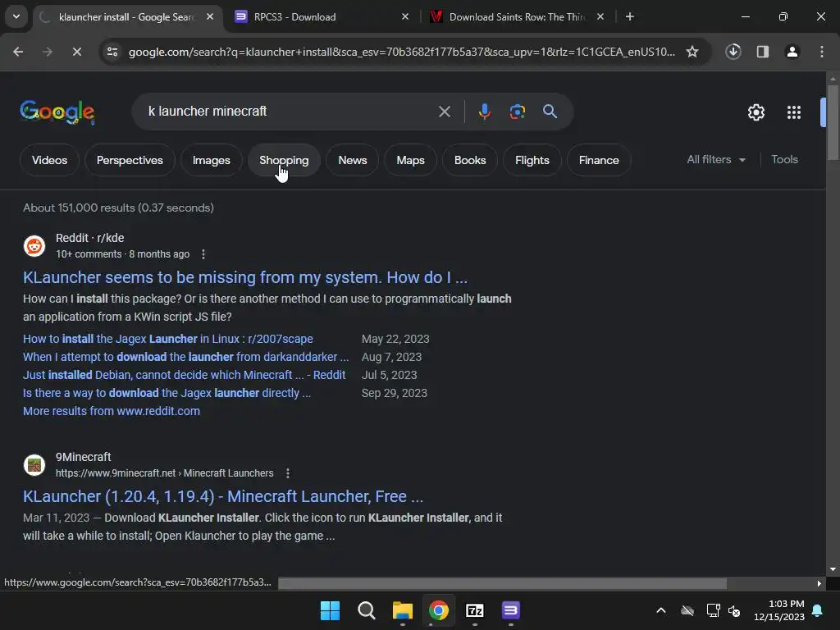This screenshot has height=630, width=840.
Task: Click horizontal scrollbar right arrow
Action: click(x=819, y=583)
